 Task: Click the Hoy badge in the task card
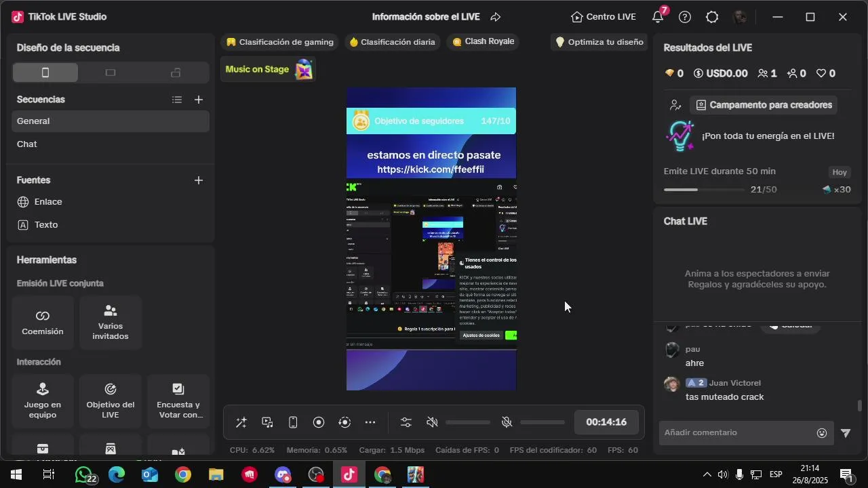(840, 172)
